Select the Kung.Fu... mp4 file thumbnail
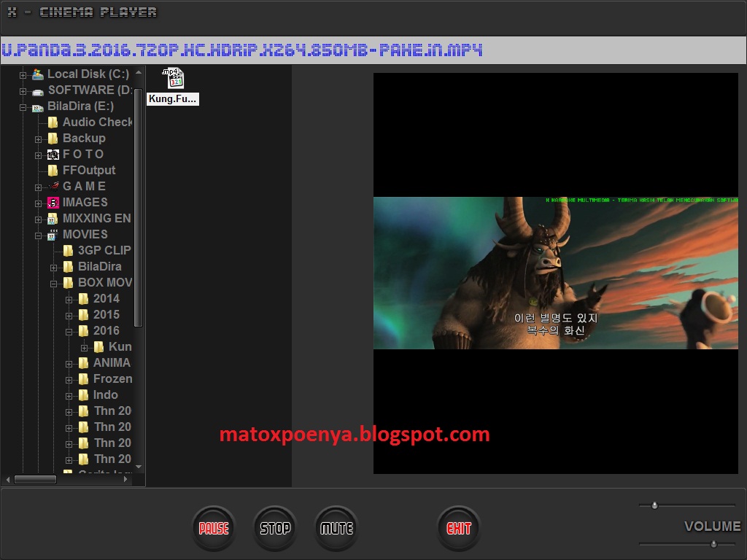 [x=172, y=86]
